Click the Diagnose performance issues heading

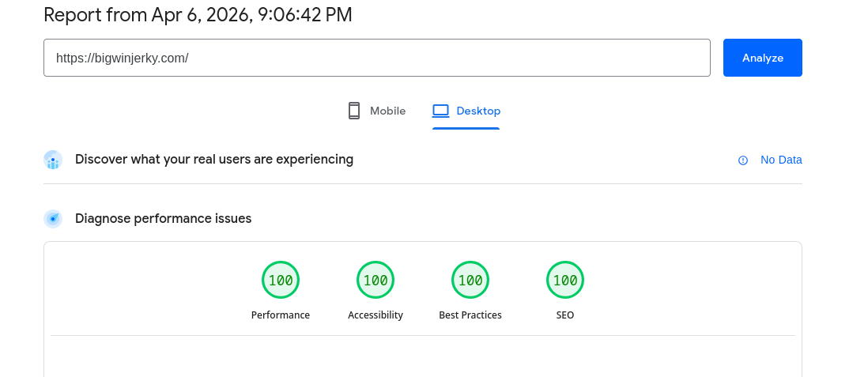(164, 219)
